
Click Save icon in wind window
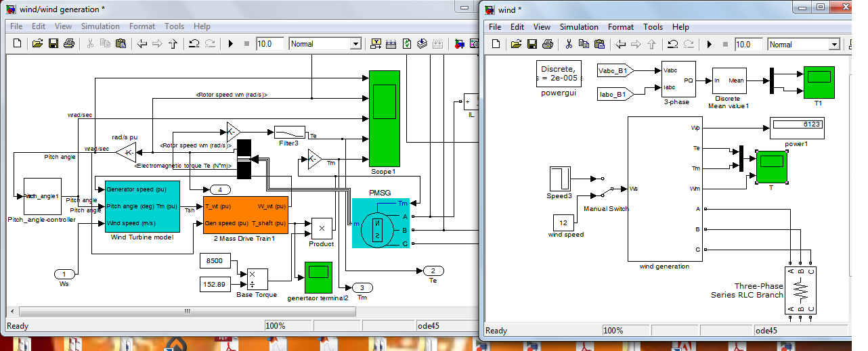pos(531,44)
